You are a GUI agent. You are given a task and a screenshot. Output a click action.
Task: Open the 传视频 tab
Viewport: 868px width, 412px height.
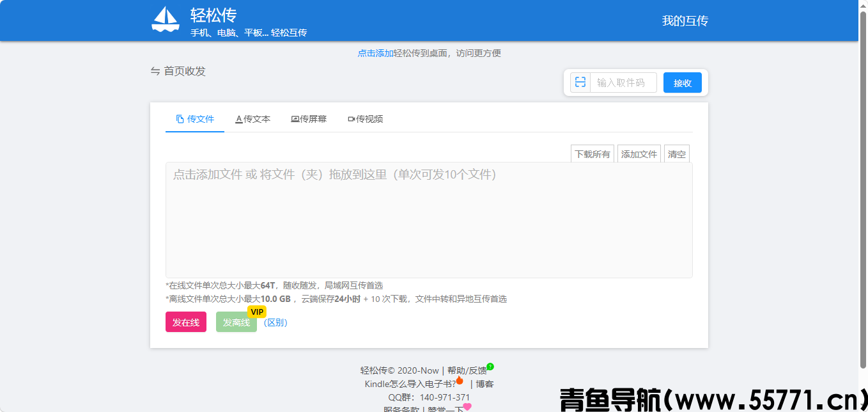click(366, 119)
